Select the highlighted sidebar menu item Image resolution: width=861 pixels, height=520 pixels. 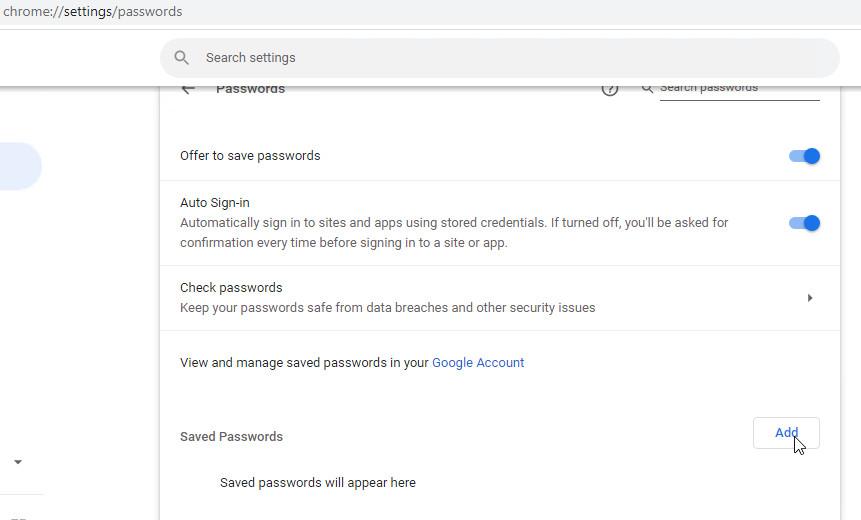pyautogui.click(x=20, y=166)
